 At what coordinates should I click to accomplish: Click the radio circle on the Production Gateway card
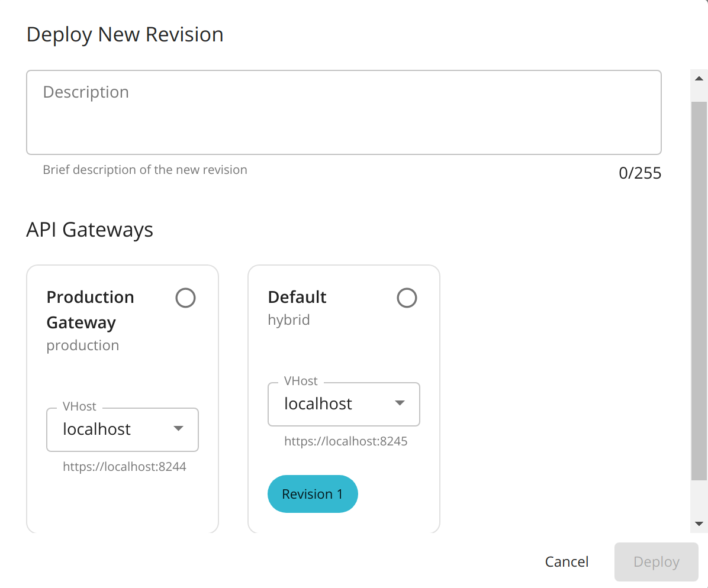click(x=185, y=298)
